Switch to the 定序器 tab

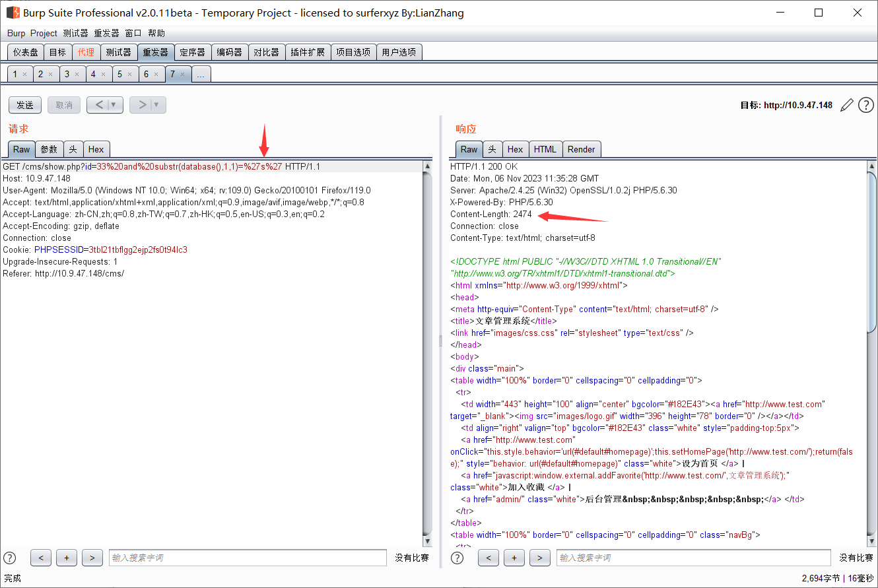coord(193,52)
